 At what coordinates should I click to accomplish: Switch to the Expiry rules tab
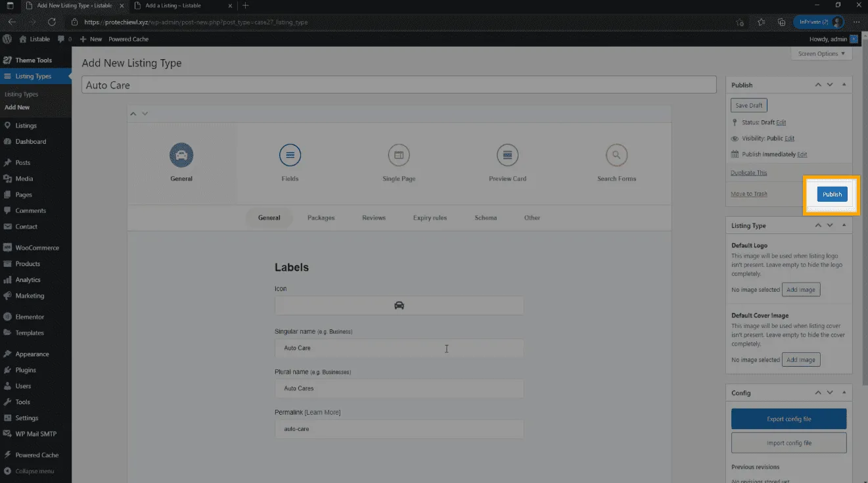430,218
